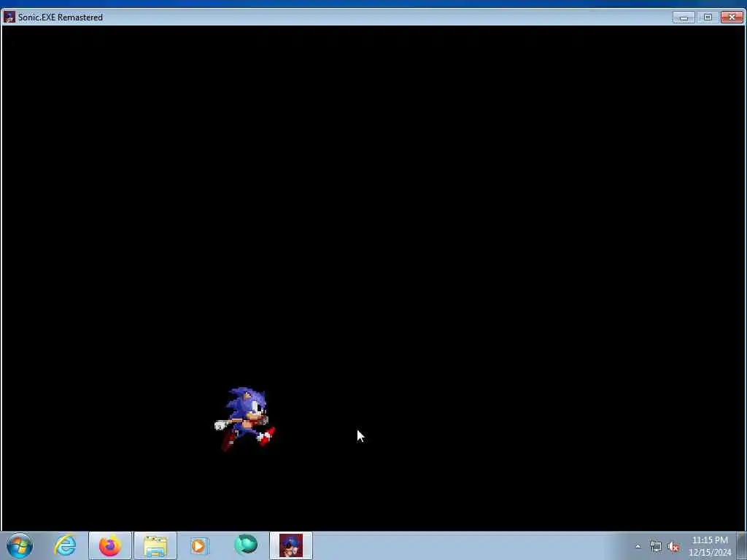Viewport: 747px width, 560px height.
Task: Open Windows Media Player taskbar icon
Action: [x=199, y=545]
